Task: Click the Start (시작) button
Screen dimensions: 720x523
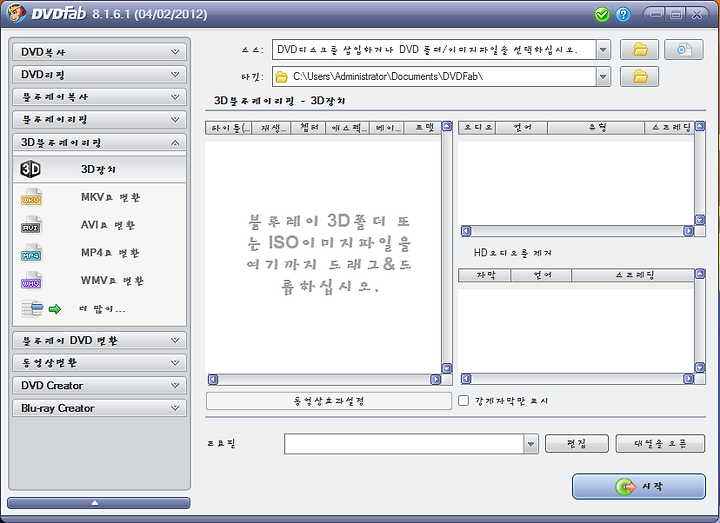Action: (639, 486)
